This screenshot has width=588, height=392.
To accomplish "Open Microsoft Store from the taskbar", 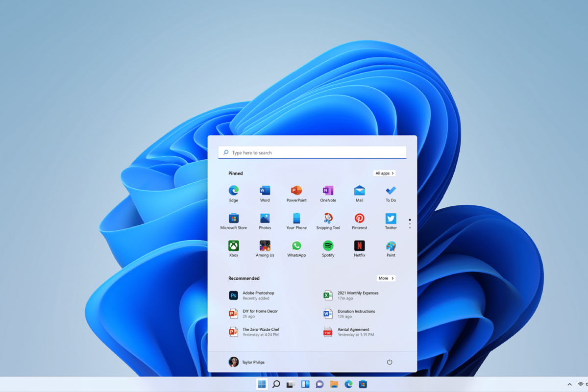I will [363, 384].
